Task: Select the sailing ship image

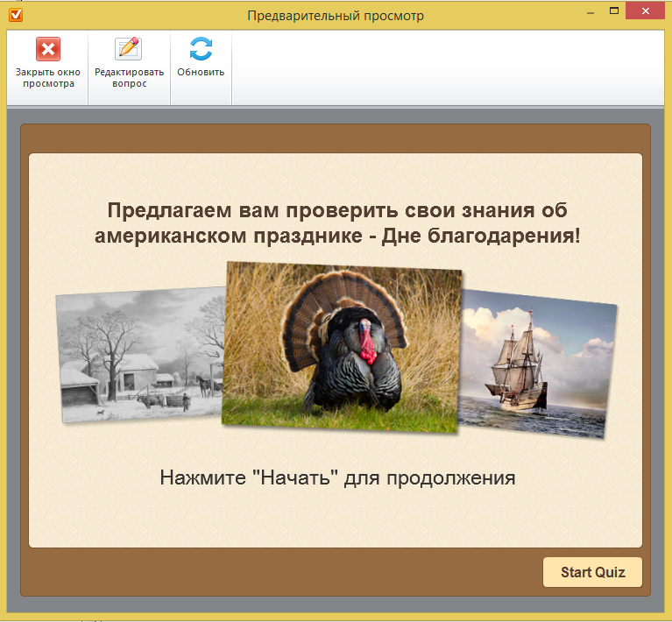Action: 537,364
